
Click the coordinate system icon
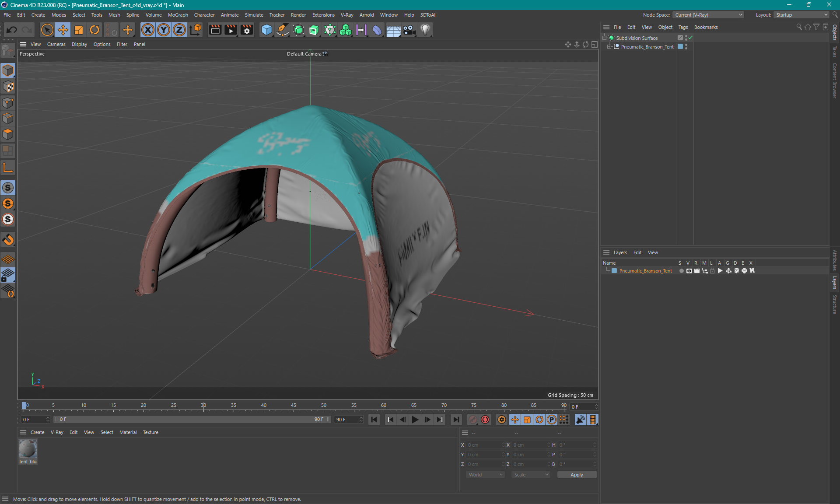coord(196,30)
